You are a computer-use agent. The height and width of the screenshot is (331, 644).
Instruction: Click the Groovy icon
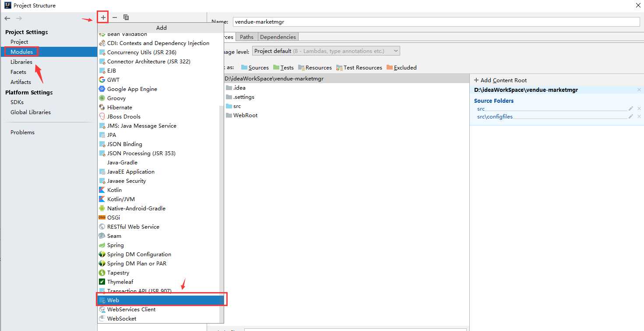[102, 98]
